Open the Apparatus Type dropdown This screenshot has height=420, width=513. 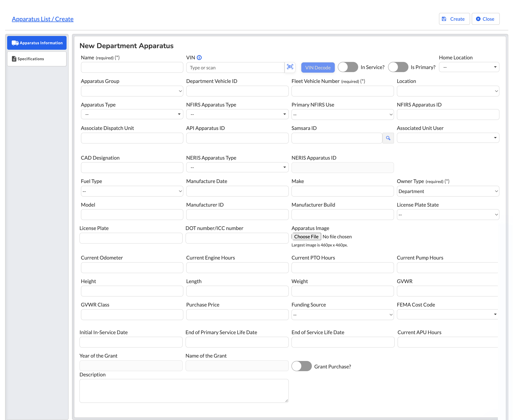132,114
